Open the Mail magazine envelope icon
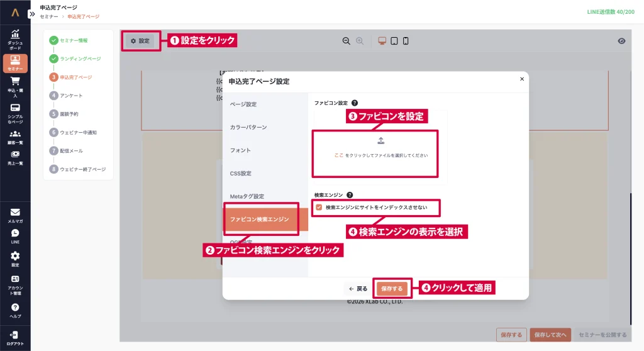 click(15, 215)
